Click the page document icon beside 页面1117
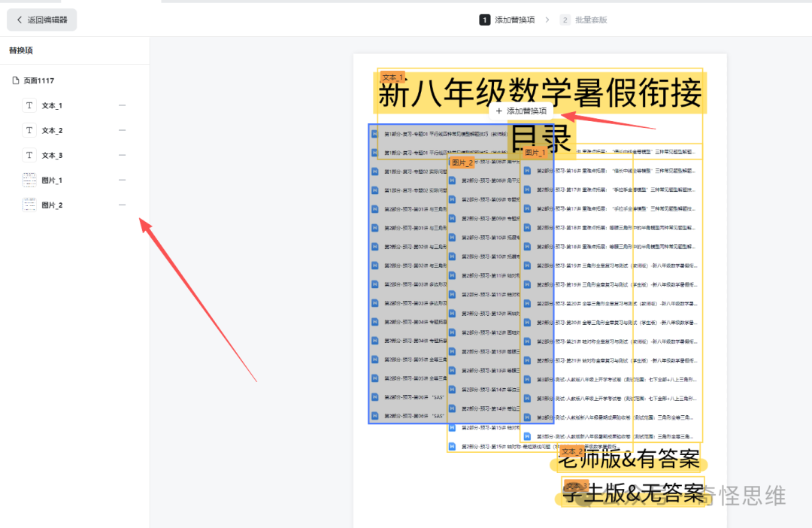 17,80
